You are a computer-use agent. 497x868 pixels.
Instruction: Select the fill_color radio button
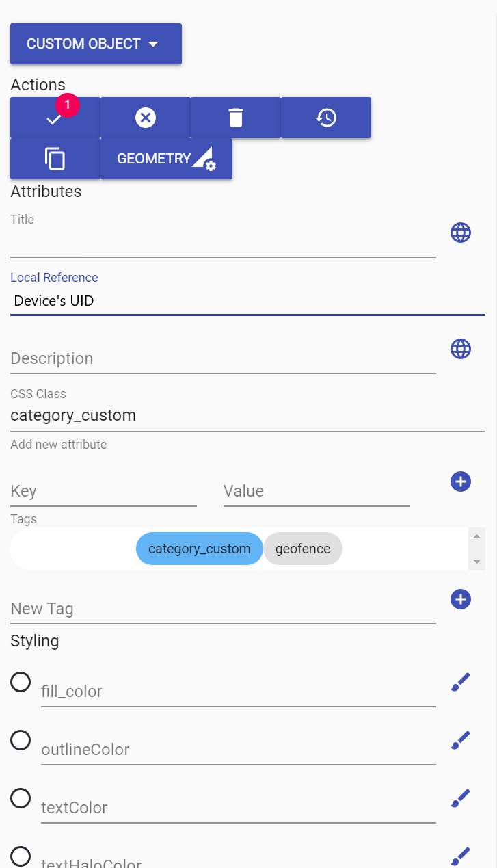coord(21,682)
